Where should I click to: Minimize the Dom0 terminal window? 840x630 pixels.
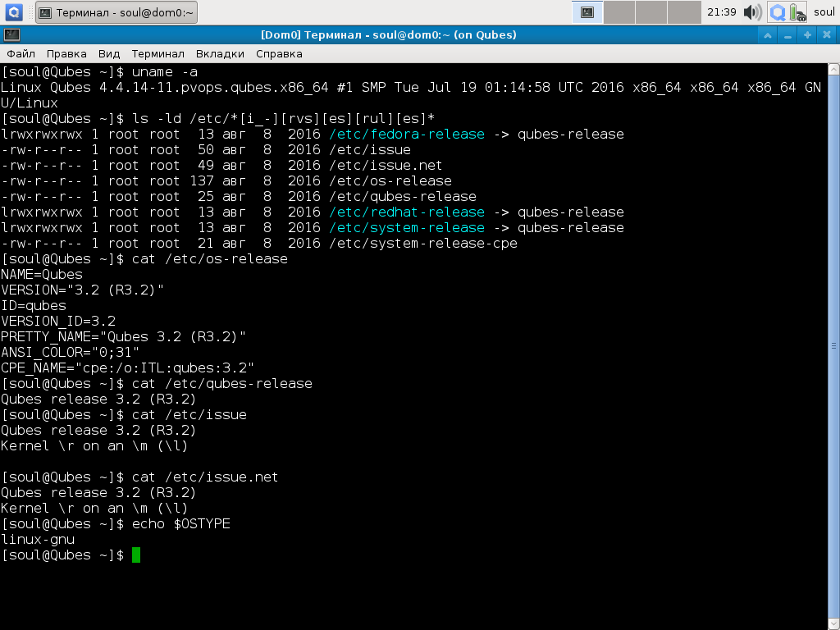tap(787, 34)
